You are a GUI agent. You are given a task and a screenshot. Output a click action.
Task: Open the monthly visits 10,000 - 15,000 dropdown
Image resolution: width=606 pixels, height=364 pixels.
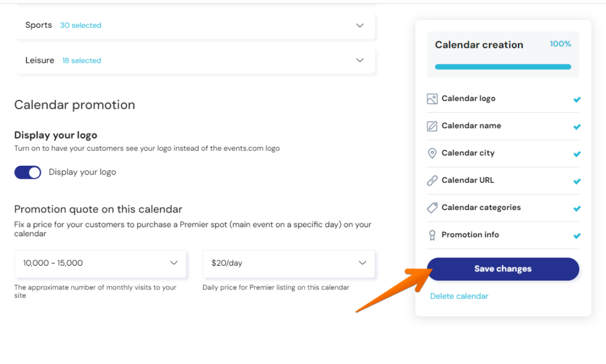(101, 263)
